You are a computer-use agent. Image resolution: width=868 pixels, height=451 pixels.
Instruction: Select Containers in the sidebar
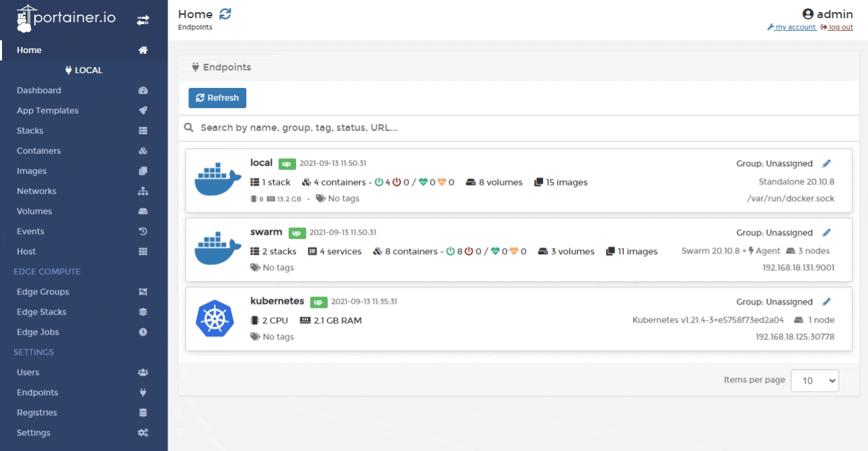click(39, 151)
